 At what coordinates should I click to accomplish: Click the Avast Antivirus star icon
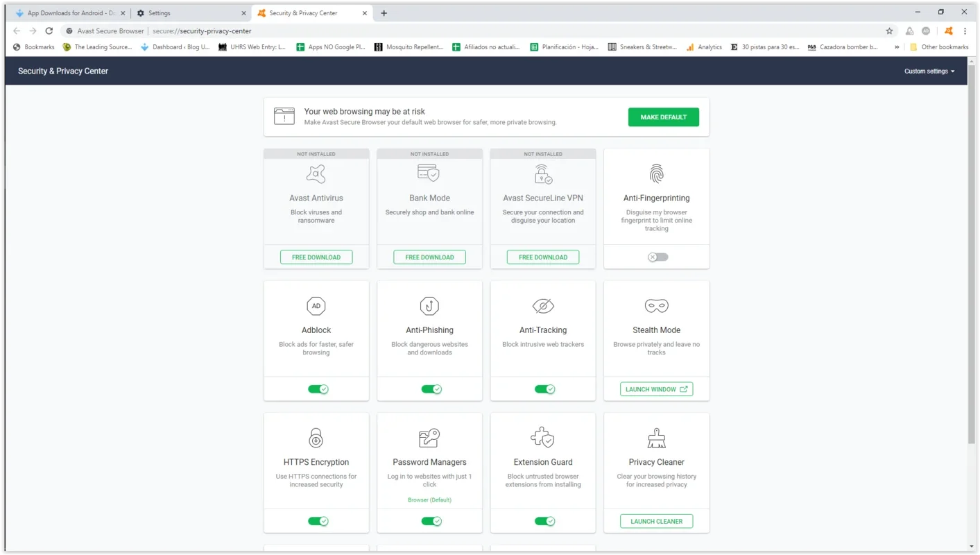316,173
